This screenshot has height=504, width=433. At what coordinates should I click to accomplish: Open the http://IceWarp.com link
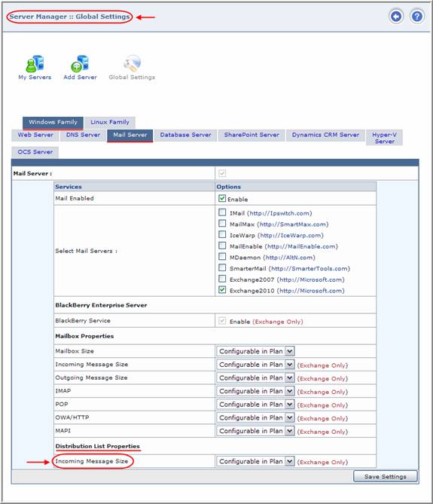tap(291, 235)
